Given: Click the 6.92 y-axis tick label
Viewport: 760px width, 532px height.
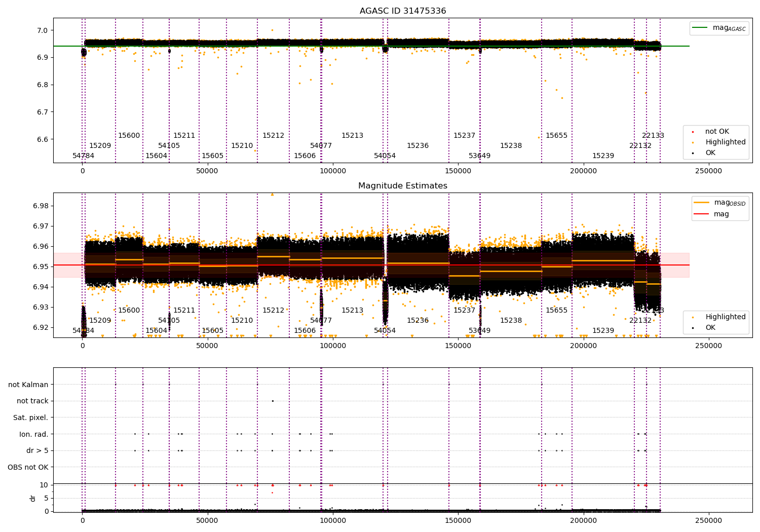Looking at the screenshot, I should 41,327.
